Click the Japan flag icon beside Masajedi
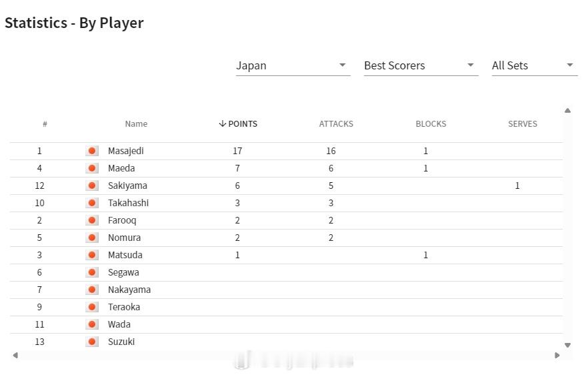The image size is (588, 375). pos(92,151)
